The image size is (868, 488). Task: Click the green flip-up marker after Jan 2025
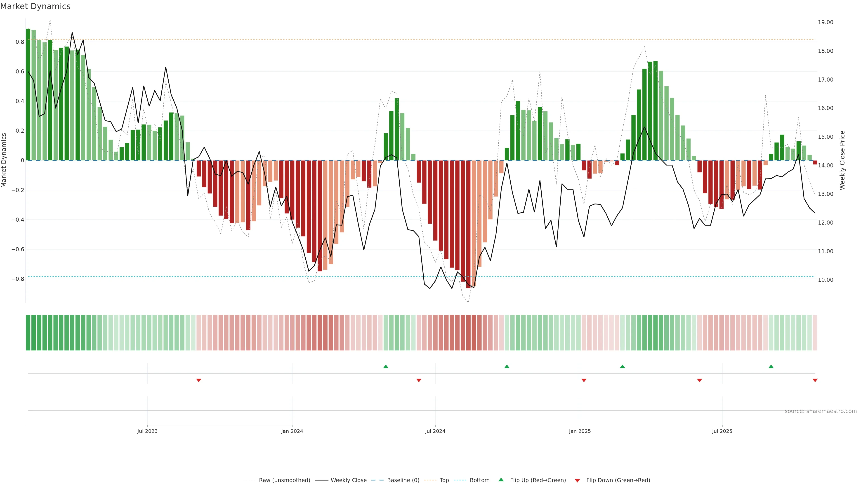coord(622,366)
